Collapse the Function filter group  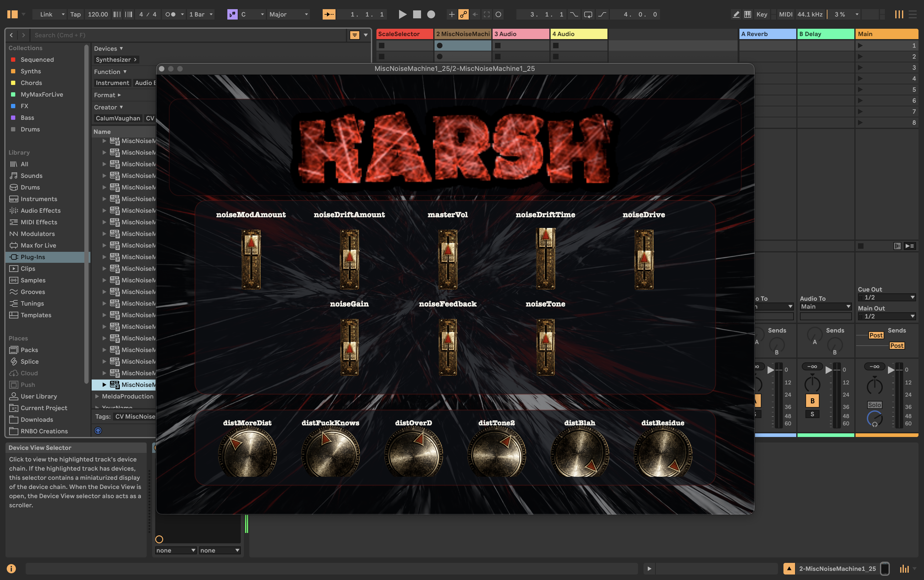[x=111, y=72]
